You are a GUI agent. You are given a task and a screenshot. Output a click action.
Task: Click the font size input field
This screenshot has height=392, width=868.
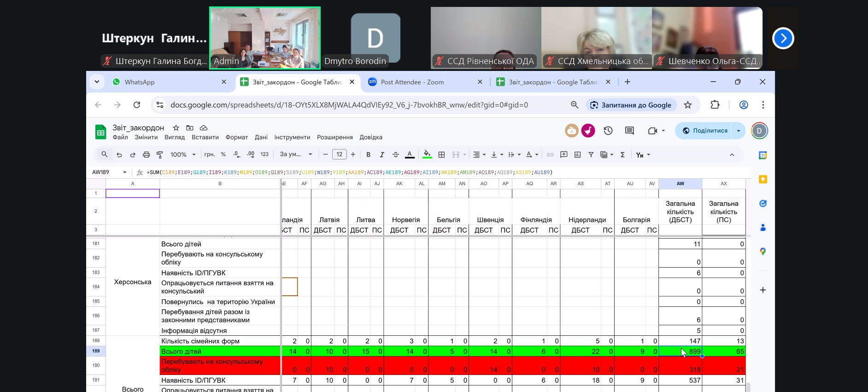340,155
